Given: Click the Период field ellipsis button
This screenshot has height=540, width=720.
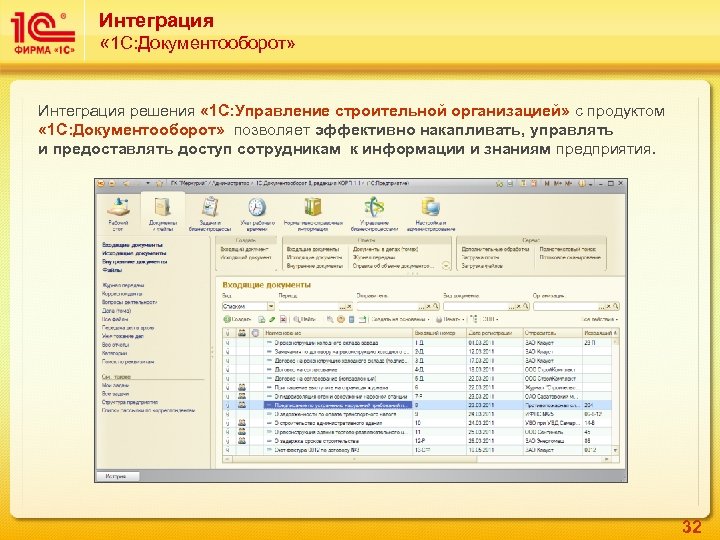Looking at the screenshot, I should click(342, 306).
